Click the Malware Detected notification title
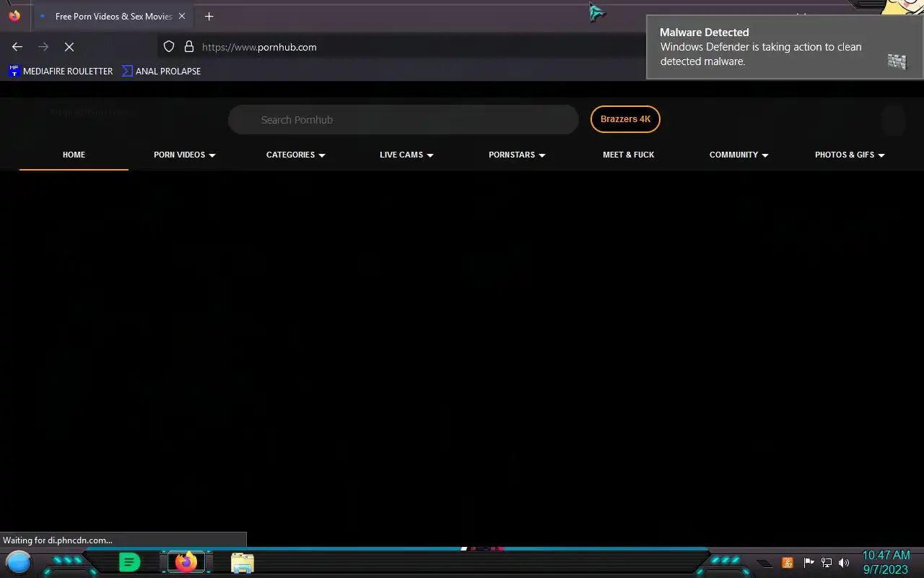924x578 pixels. point(704,33)
